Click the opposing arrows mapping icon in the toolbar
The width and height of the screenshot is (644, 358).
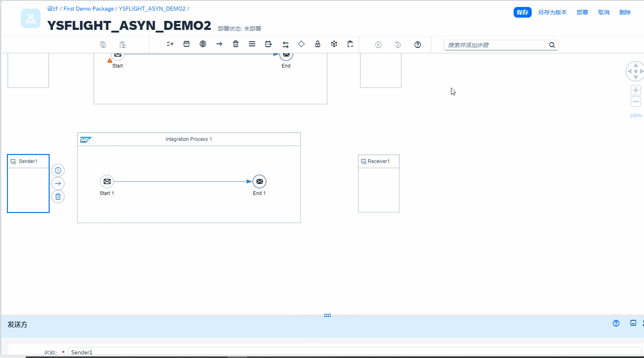tap(286, 44)
